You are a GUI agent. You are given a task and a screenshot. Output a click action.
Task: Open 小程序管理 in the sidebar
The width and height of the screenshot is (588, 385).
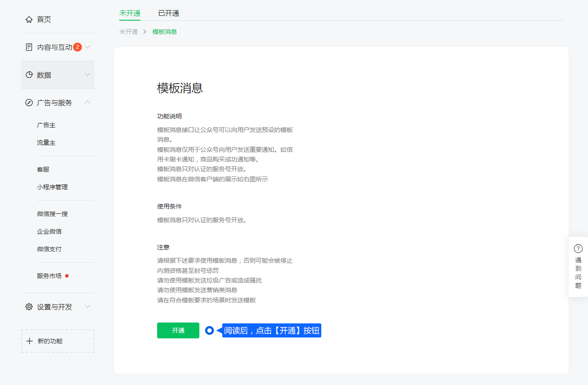point(52,187)
